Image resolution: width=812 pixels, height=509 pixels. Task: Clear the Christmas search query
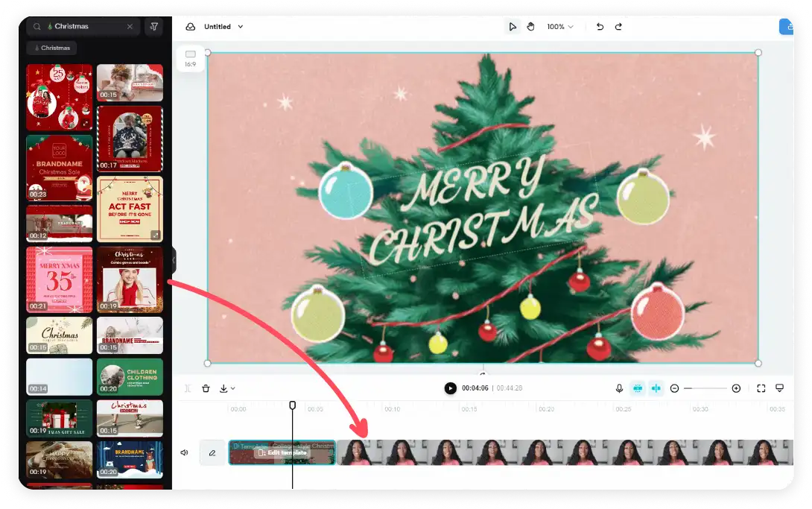pyautogui.click(x=130, y=26)
